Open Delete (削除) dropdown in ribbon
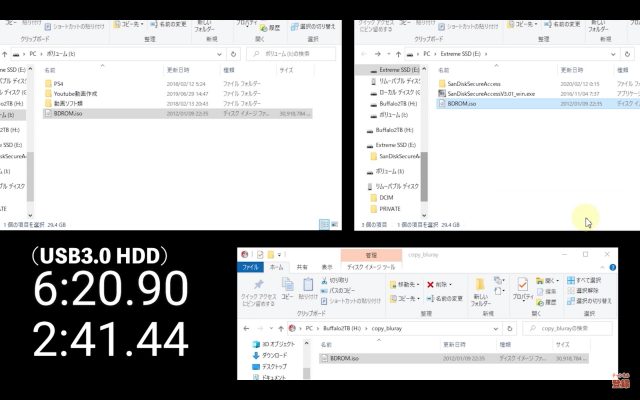 (439, 284)
